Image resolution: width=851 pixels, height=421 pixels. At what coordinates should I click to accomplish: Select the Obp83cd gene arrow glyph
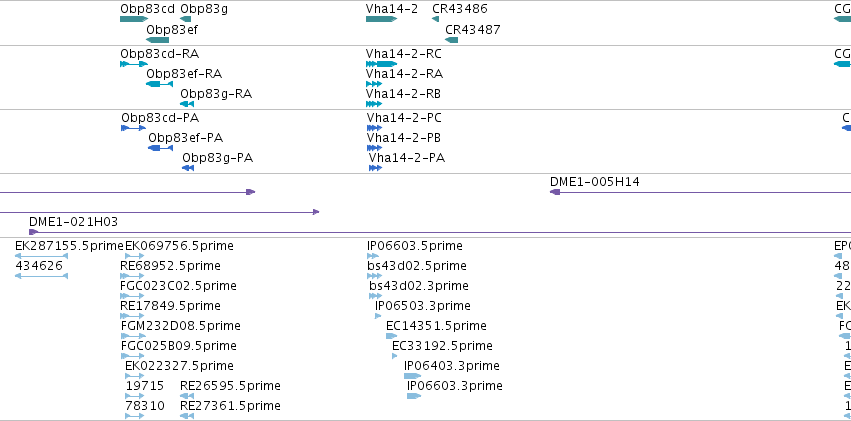pos(134,19)
